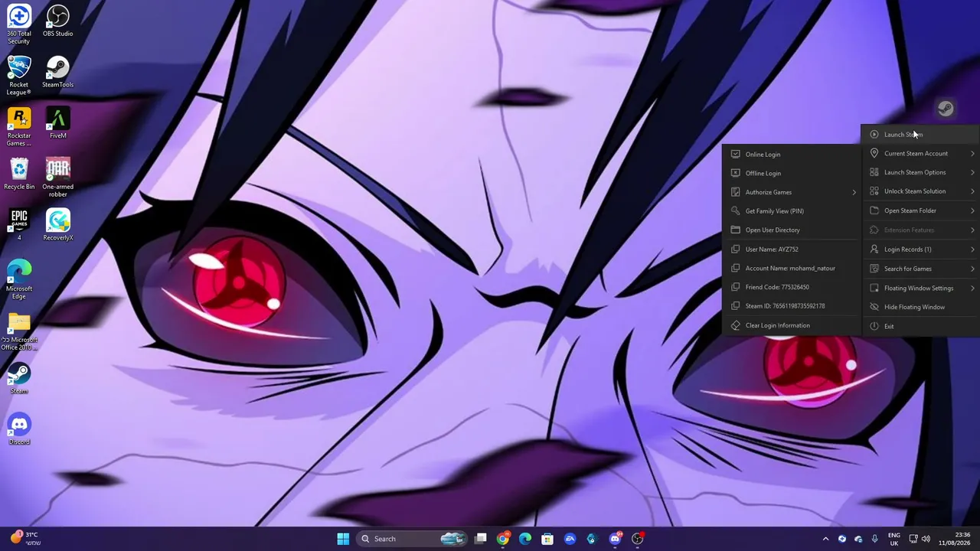Select the Recycle Bin icon

(19, 174)
